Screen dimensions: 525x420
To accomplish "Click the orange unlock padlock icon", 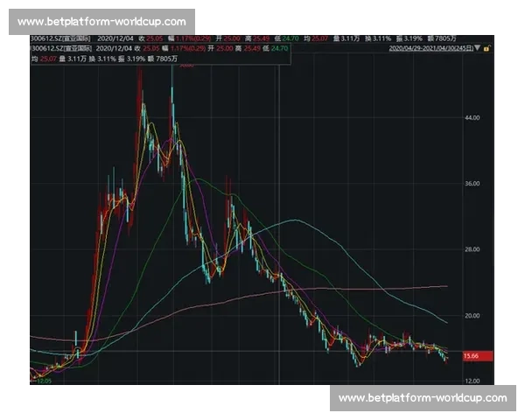I will pyautogui.click(x=486, y=49).
